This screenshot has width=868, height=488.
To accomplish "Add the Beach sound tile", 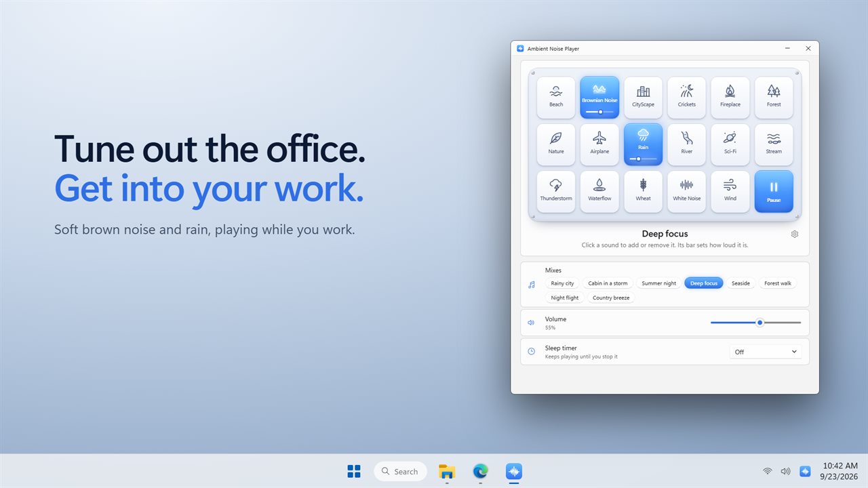I will tap(556, 98).
